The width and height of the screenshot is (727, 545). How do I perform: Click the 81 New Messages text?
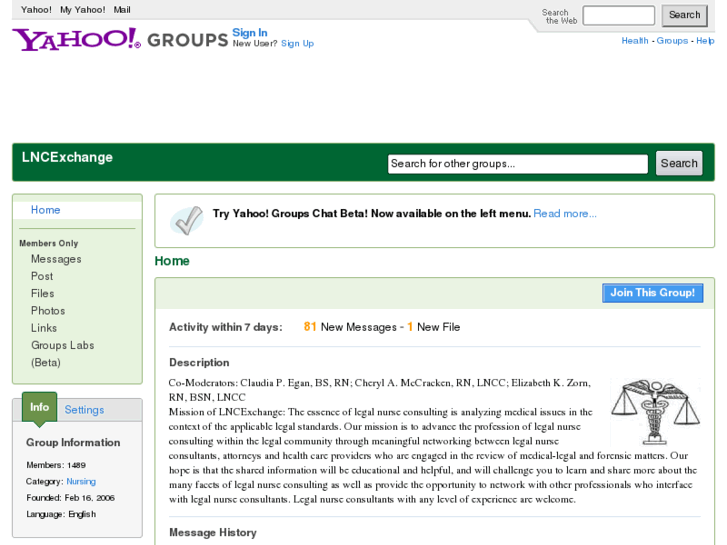350,327
